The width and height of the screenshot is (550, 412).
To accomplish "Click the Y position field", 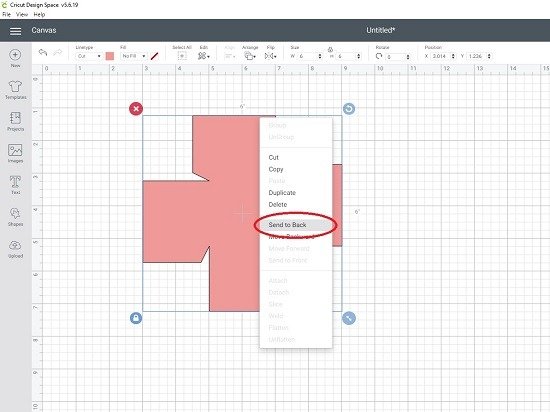I will point(477,56).
